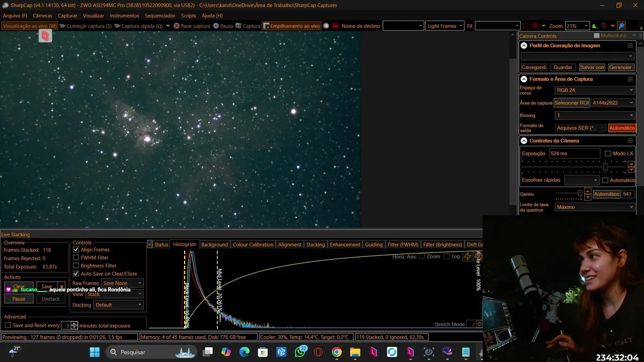Click the Pause stacking button
Viewport: 644px width, 362px height.
19,299
